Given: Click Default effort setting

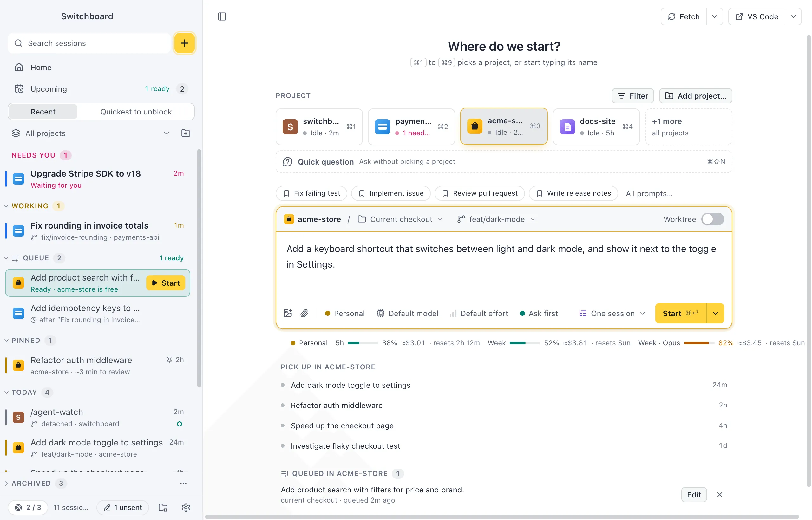Looking at the screenshot, I should (479, 313).
